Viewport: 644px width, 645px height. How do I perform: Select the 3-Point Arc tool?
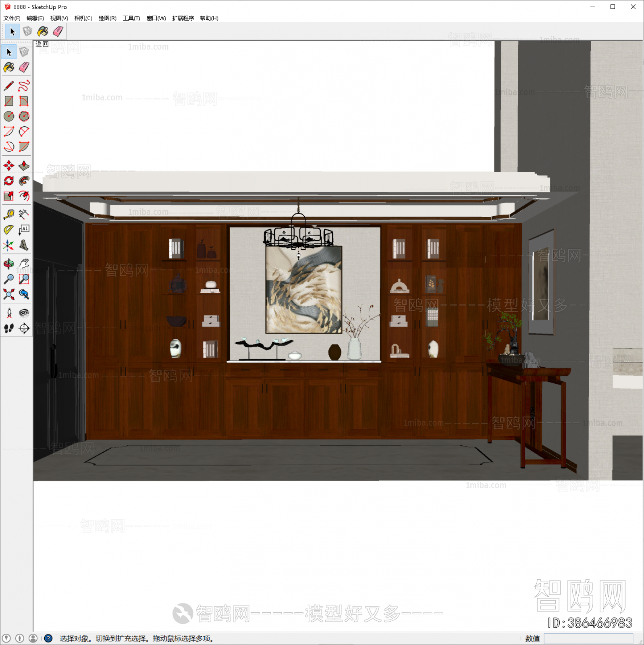(x=9, y=147)
